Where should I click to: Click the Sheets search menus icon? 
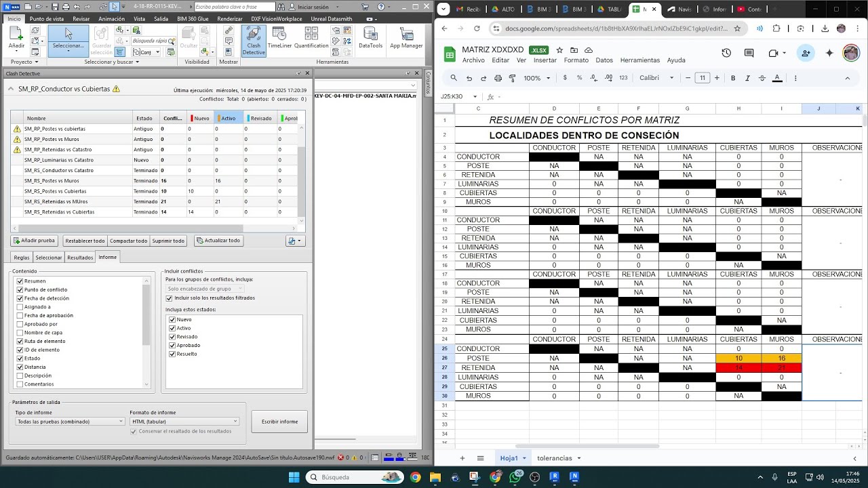(454, 78)
